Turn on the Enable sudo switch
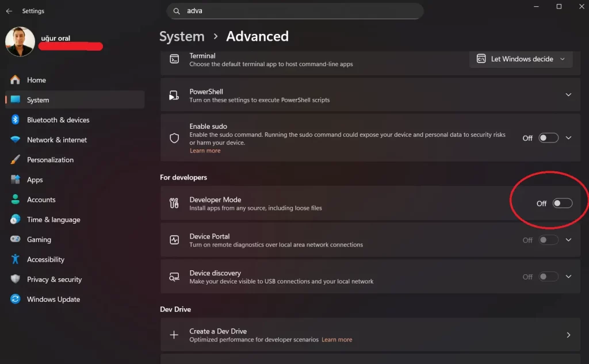The image size is (589, 364). [x=548, y=137]
